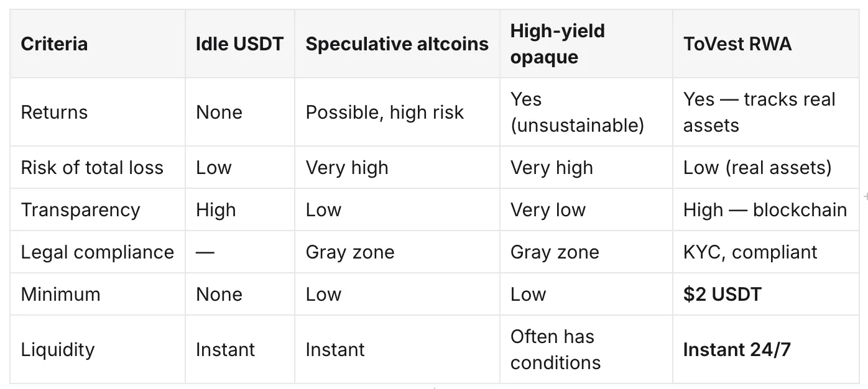This screenshot has height=389, width=868.
Task: Click the Risk of total loss label
Action: [x=92, y=168]
